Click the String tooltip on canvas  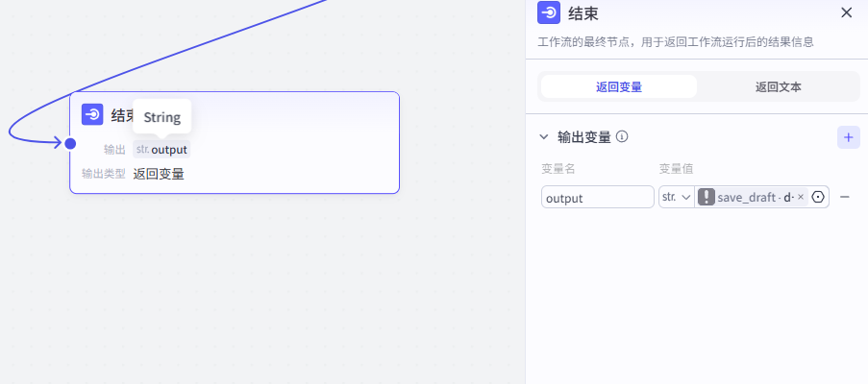tap(162, 117)
